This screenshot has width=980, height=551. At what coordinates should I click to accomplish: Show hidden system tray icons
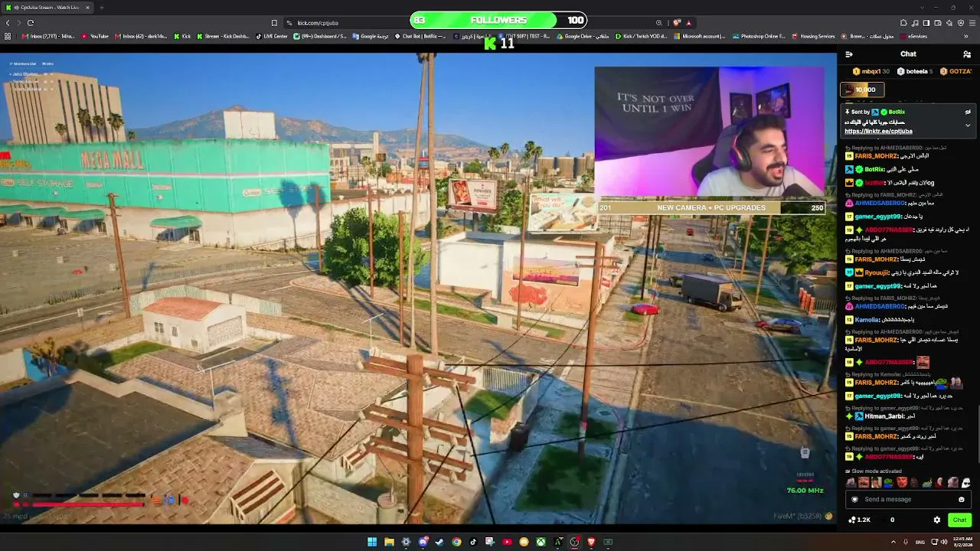click(x=893, y=542)
